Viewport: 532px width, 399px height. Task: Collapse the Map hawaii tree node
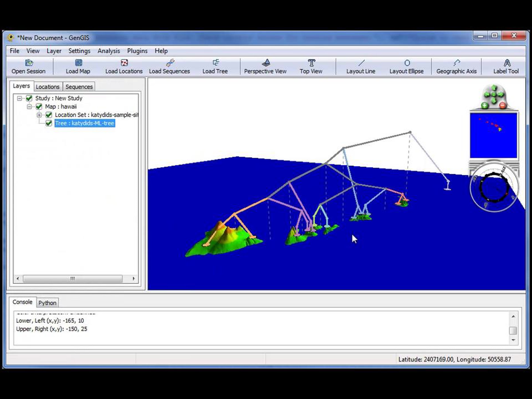[29, 107]
